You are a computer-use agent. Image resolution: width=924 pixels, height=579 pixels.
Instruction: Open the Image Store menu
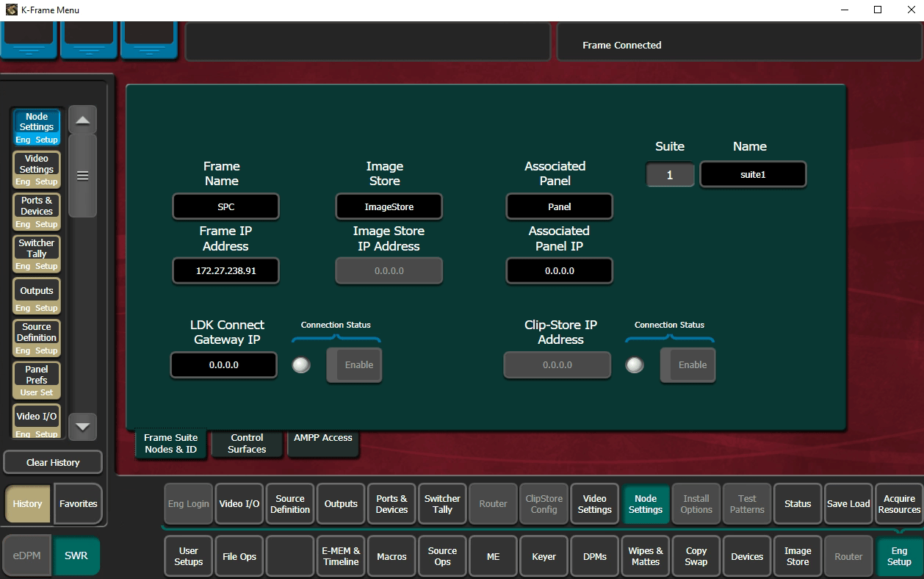coord(798,556)
